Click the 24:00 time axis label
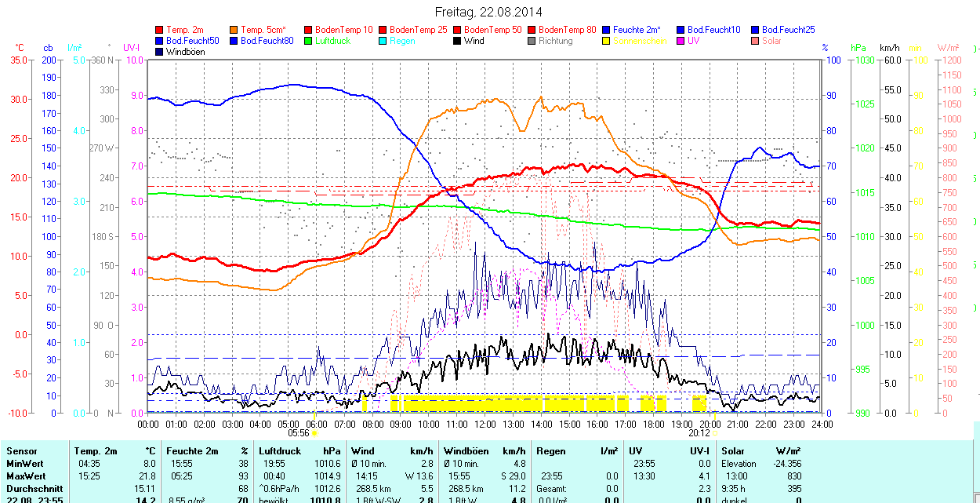Image resolution: width=980 pixels, height=503 pixels. tap(821, 424)
